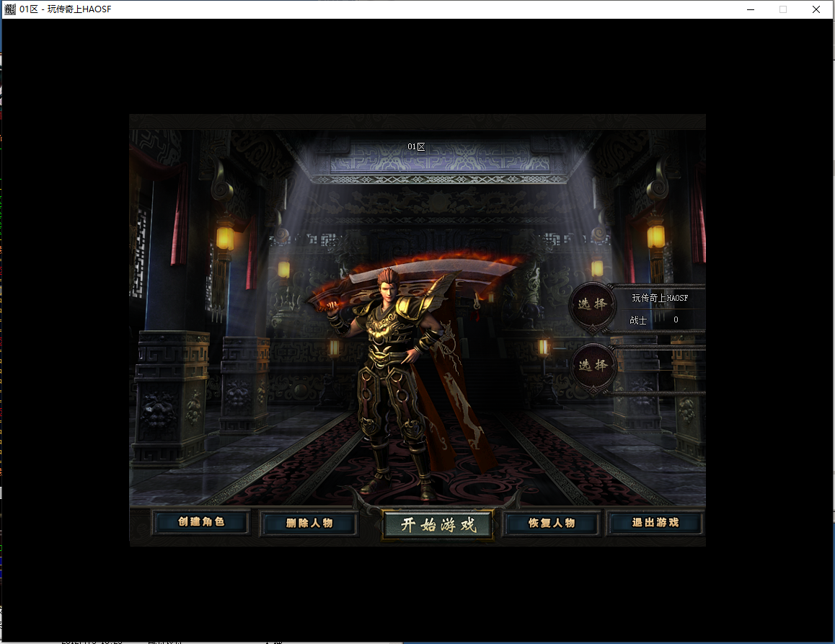835x644 pixels.
Task: Maximize the game window
Action: pyautogui.click(x=783, y=9)
